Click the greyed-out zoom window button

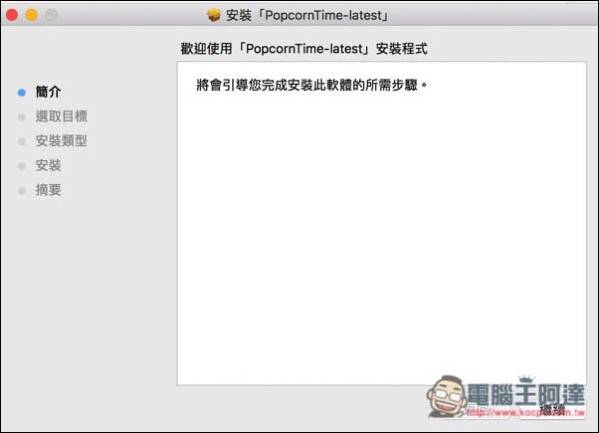51,15
